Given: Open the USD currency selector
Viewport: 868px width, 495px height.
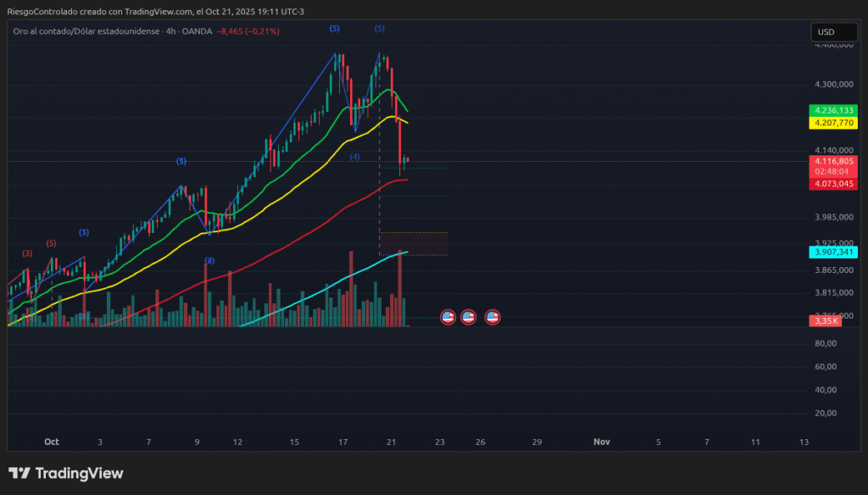Looking at the screenshot, I should pos(825,32).
